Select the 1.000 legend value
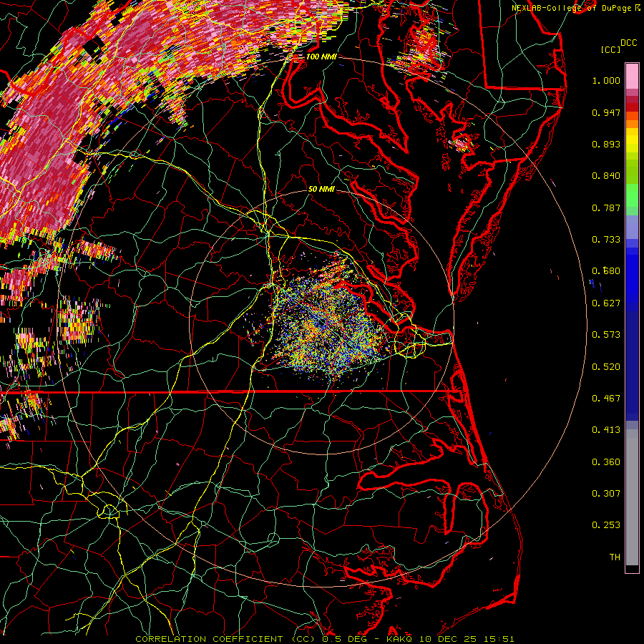 pos(606,80)
